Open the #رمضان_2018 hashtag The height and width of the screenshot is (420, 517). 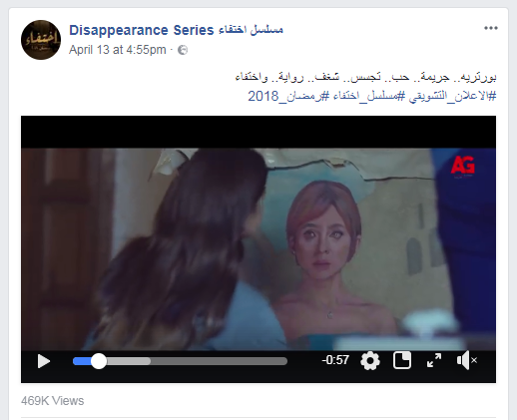coord(288,96)
